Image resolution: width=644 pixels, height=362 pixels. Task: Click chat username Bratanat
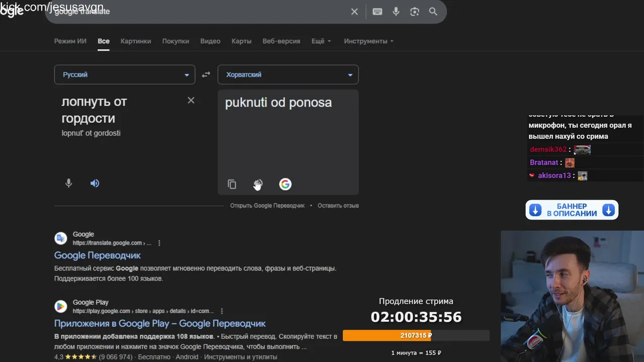coord(544,162)
